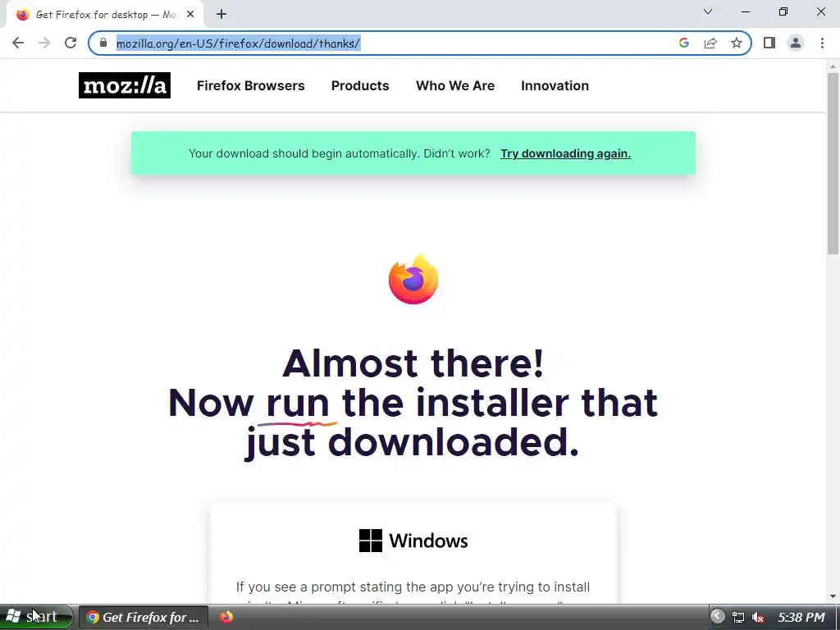Click the Windows logo icon in card
This screenshot has height=630, width=840.
[371, 541]
